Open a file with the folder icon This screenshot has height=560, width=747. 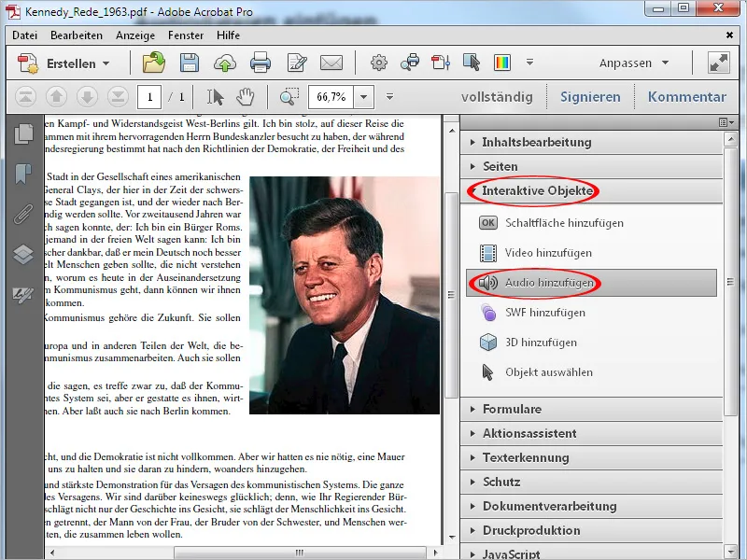coord(154,63)
